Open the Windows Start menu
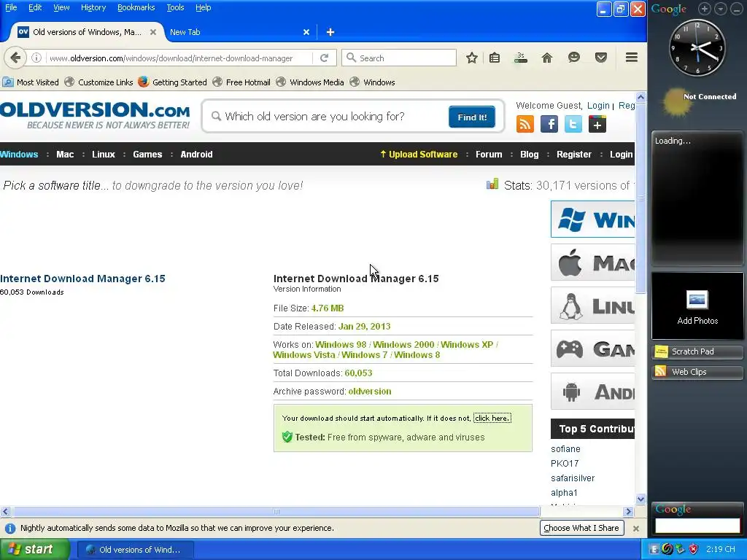Image resolution: width=747 pixels, height=560 pixels. coord(35,550)
